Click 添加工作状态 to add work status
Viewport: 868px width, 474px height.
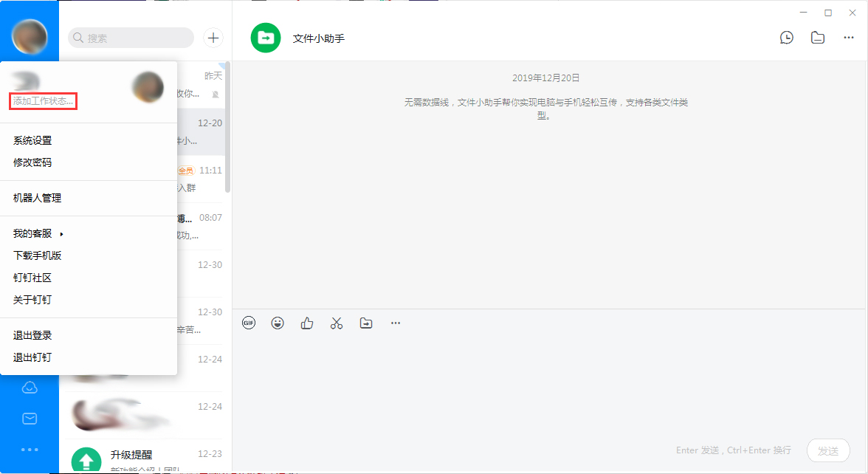(41, 101)
